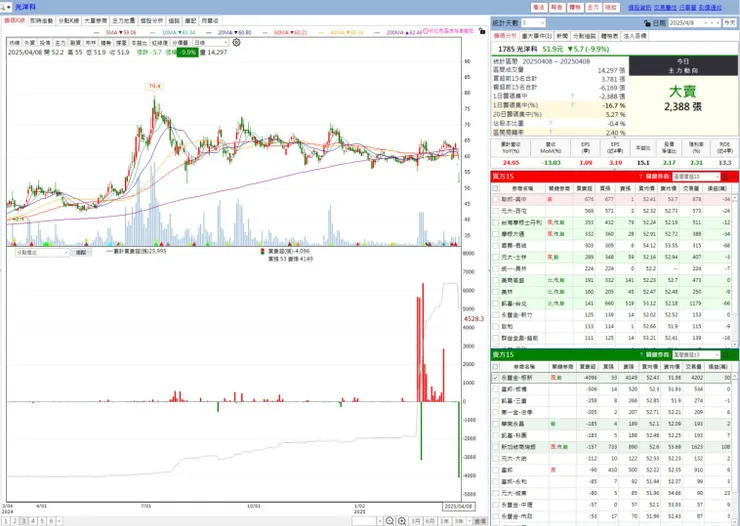740x526 pixels.
Task: Open the 賣方15 關鍵券商 filter dropdown
Action: tap(696, 355)
